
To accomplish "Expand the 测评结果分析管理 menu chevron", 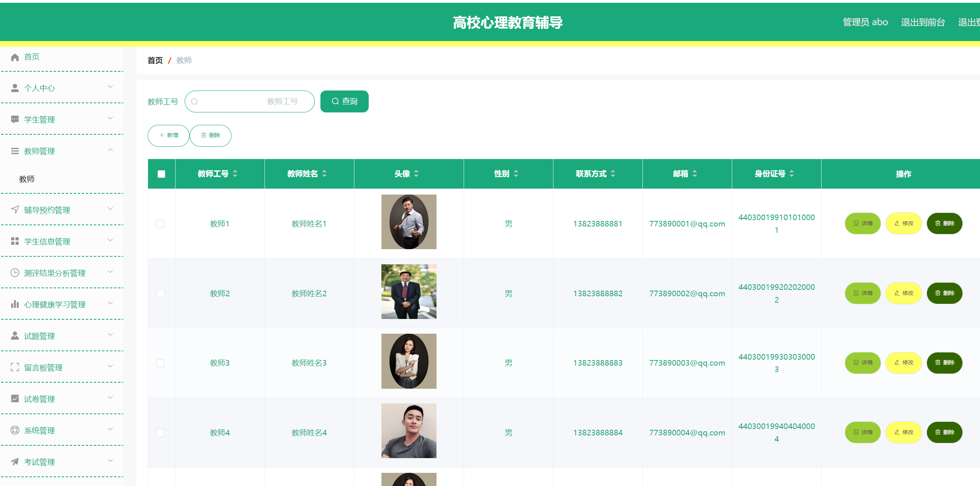I will tap(111, 272).
